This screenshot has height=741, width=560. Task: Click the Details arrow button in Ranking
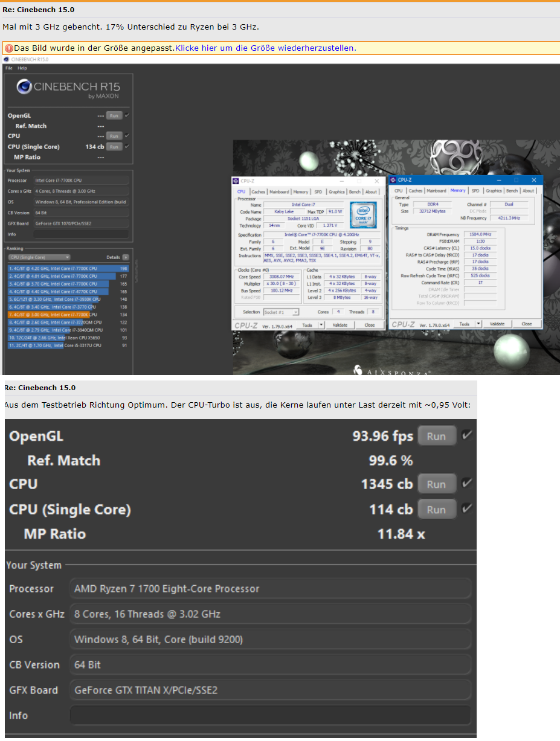point(126,257)
